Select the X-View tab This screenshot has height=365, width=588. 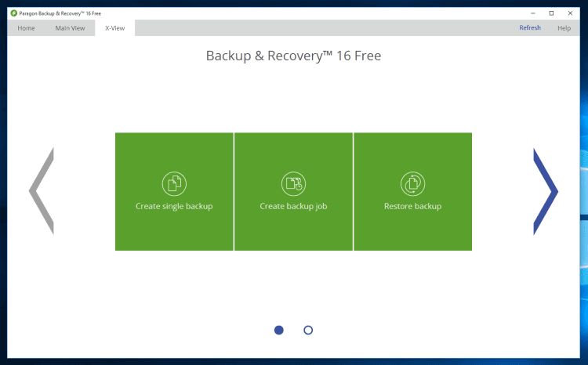pyautogui.click(x=115, y=28)
